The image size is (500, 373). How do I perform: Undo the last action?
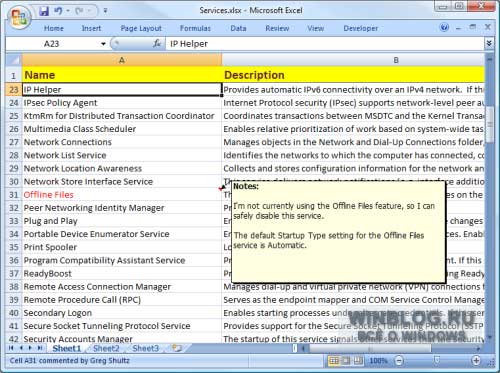pos(58,11)
